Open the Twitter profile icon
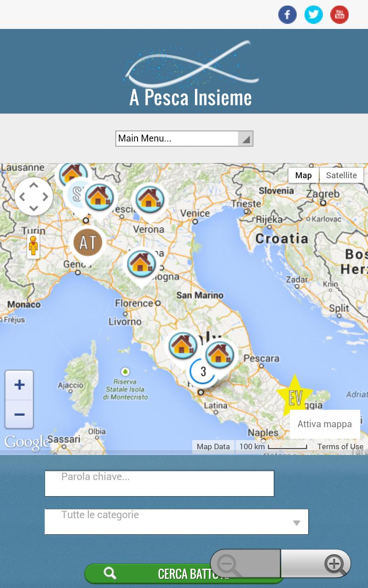 (x=313, y=15)
